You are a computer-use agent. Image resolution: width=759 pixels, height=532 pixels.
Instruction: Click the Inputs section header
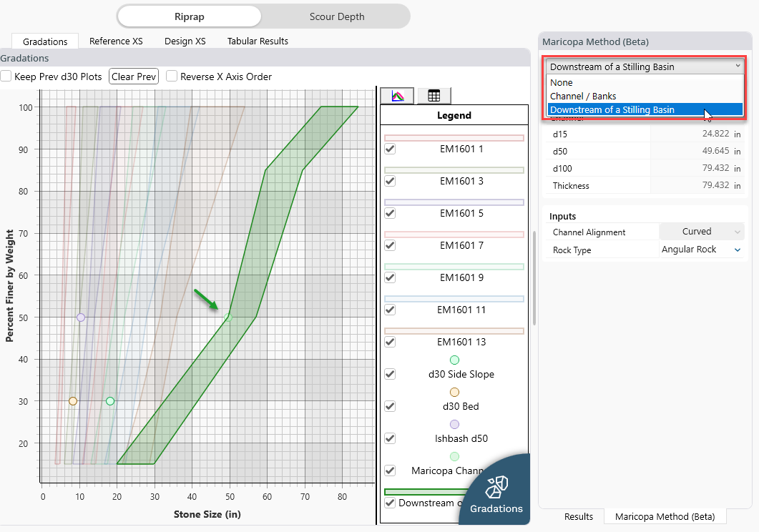tap(562, 216)
